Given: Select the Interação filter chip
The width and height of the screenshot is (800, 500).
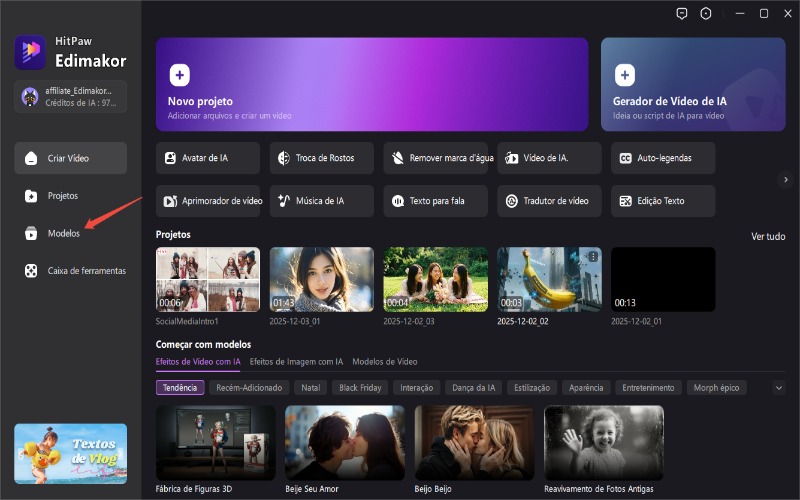Looking at the screenshot, I should coord(416,388).
